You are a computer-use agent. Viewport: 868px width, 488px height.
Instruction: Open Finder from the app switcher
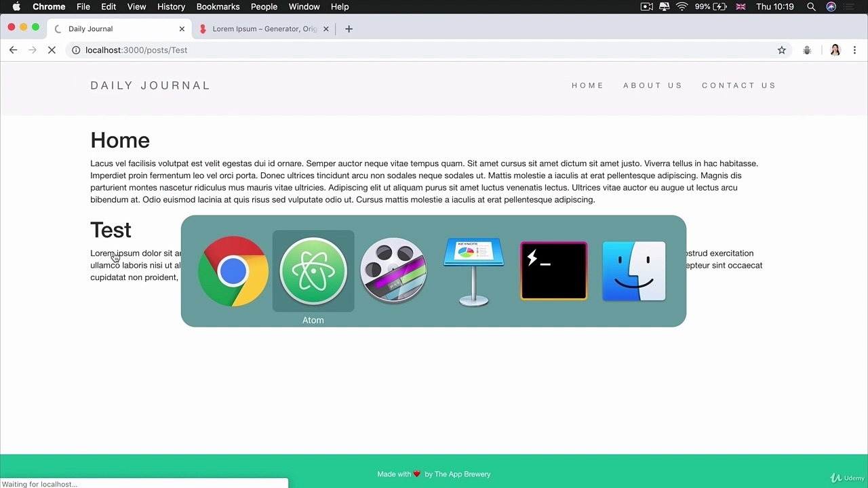pos(634,271)
